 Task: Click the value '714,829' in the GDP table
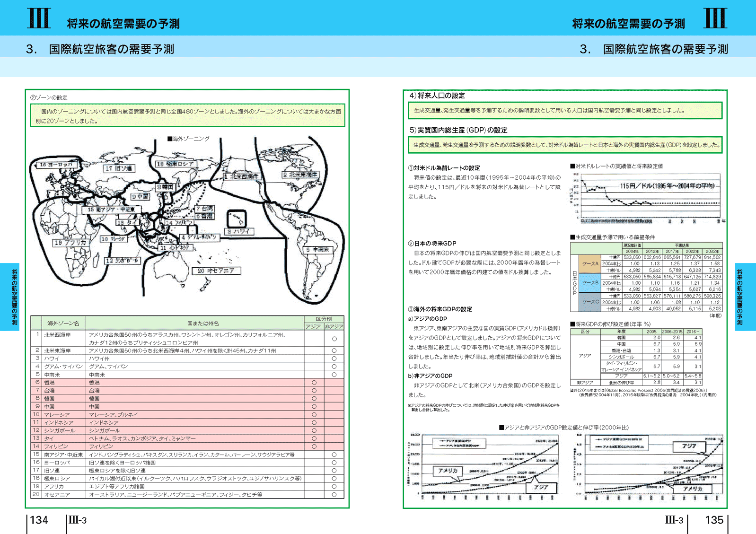pyautogui.click(x=712, y=277)
